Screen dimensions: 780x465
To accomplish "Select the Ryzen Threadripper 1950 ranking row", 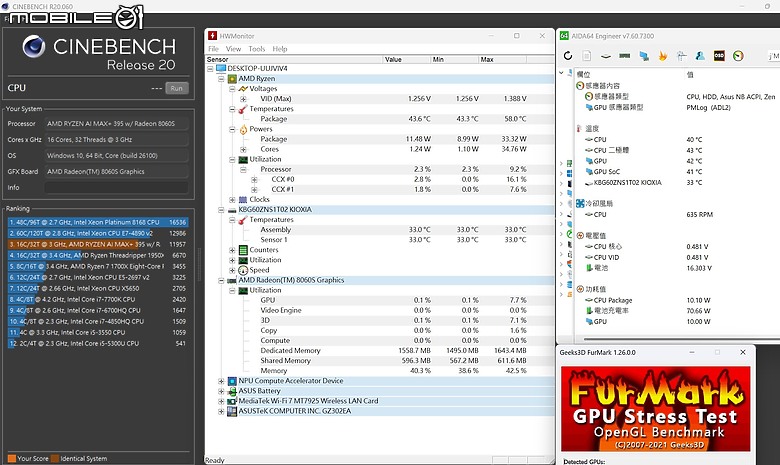I will point(98,255).
